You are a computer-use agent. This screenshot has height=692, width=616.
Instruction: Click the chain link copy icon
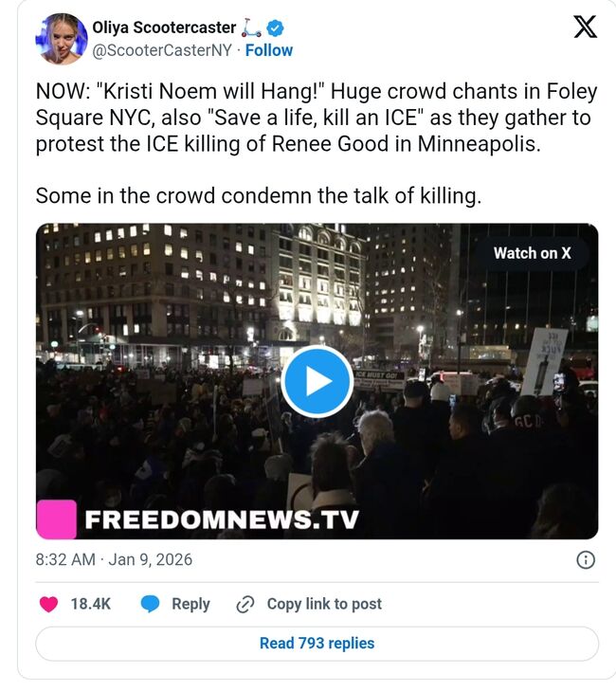click(x=245, y=604)
